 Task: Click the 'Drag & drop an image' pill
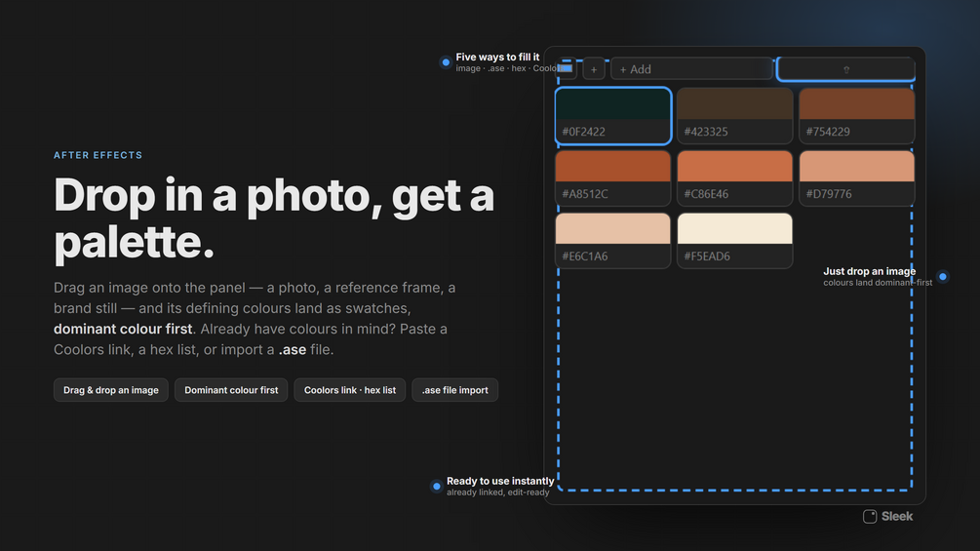click(x=110, y=390)
